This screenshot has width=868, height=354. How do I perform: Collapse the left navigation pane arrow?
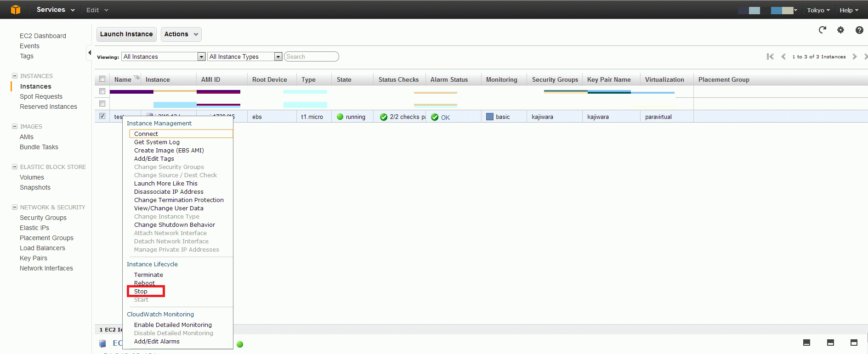pyautogui.click(x=90, y=52)
